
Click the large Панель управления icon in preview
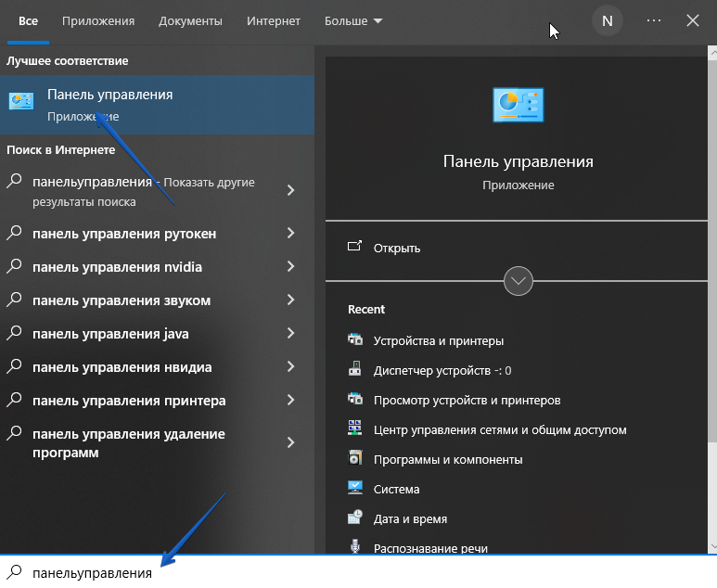pyautogui.click(x=518, y=105)
